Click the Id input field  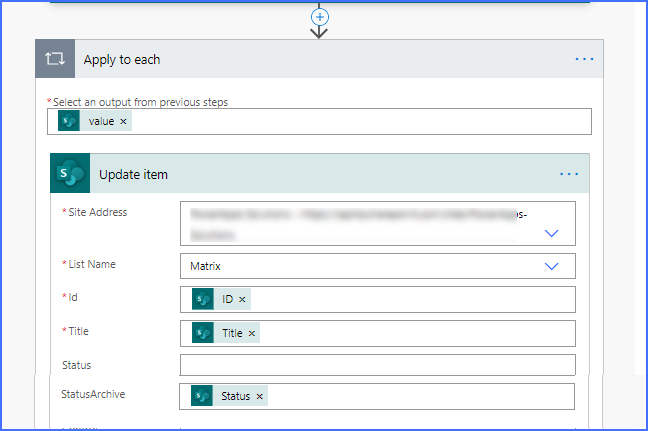click(378, 300)
